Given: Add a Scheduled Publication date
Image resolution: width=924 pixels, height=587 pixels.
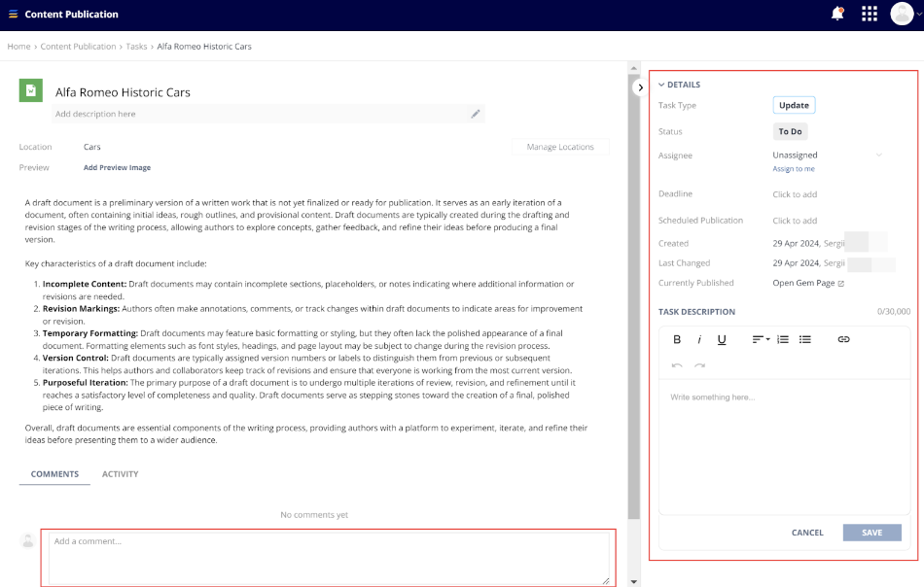Looking at the screenshot, I should pyautogui.click(x=795, y=221).
